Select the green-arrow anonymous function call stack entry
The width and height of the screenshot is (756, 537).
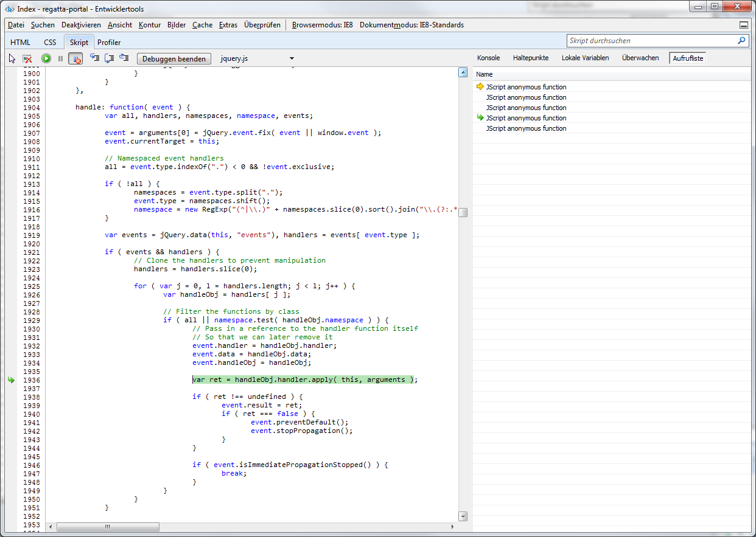(x=526, y=118)
